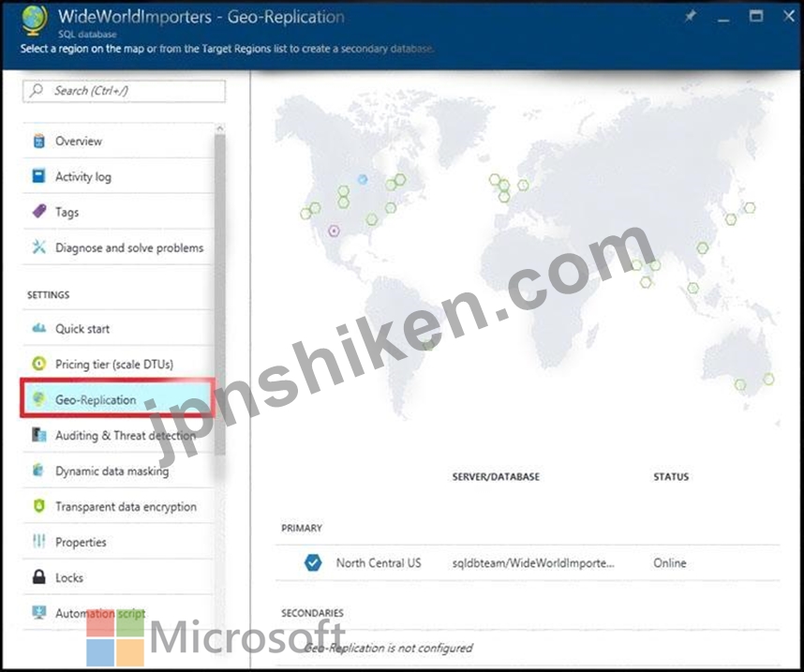Open the Automation script menu item
804x672 pixels.
(x=118, y=613)
